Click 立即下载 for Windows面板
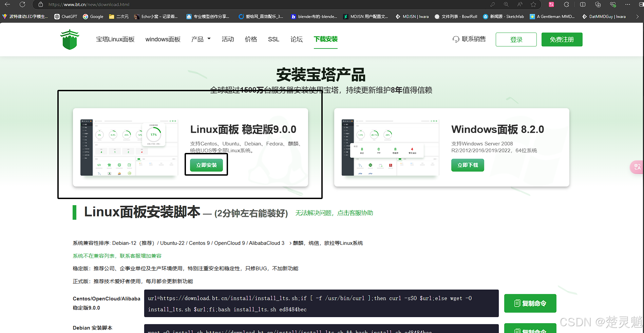This screenshot has width=644, height=333. [x=468, y=165]
